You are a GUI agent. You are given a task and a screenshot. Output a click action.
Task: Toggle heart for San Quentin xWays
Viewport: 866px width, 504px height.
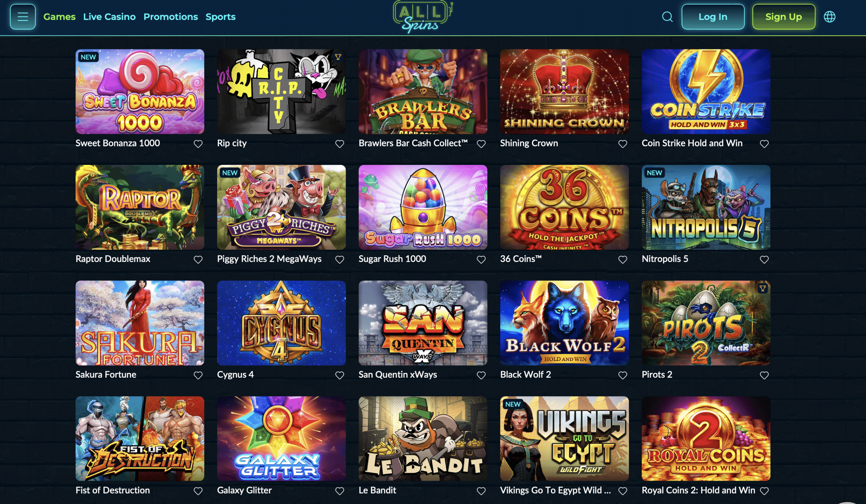coord(481,375)
